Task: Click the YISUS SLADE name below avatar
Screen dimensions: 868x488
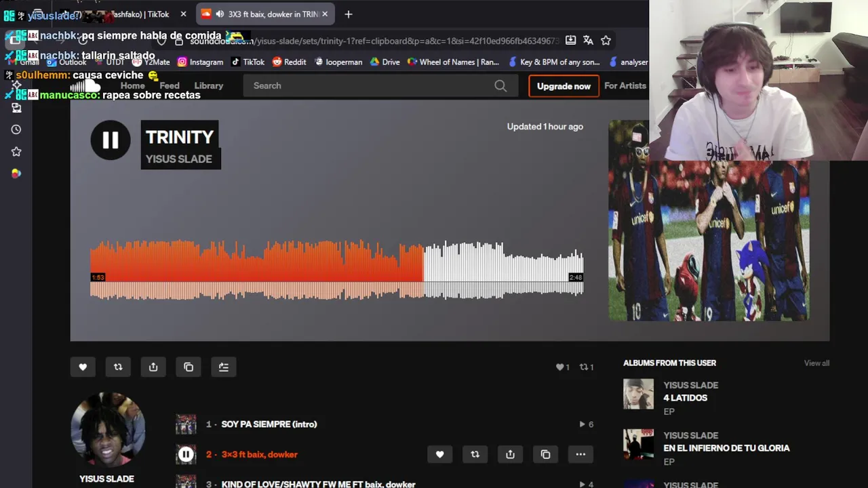Action: click(106, 479)
